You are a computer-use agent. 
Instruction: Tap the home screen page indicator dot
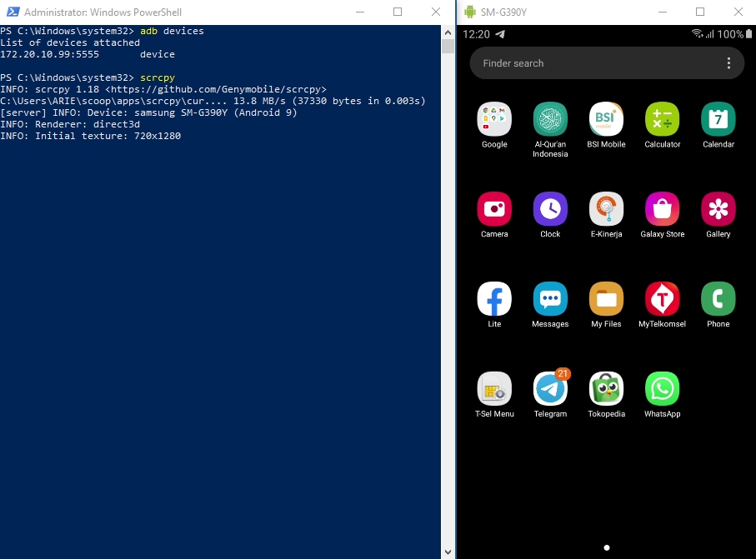pos(607,547)
